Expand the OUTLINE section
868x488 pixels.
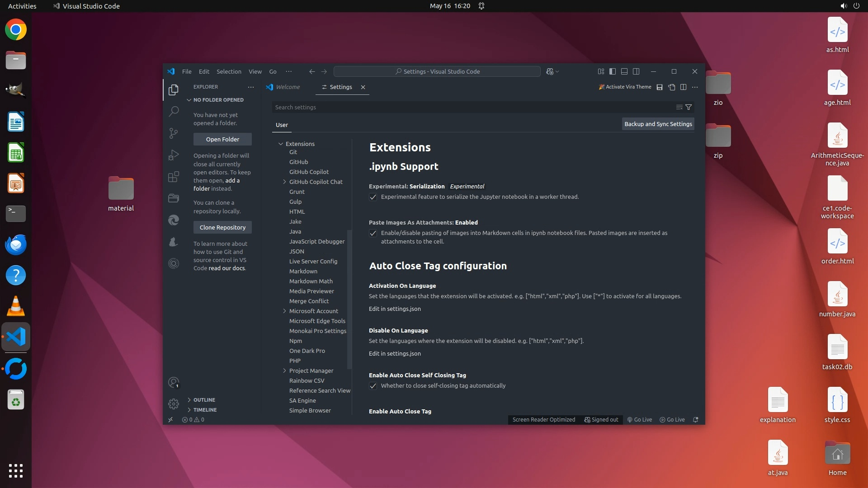point(204,400)
